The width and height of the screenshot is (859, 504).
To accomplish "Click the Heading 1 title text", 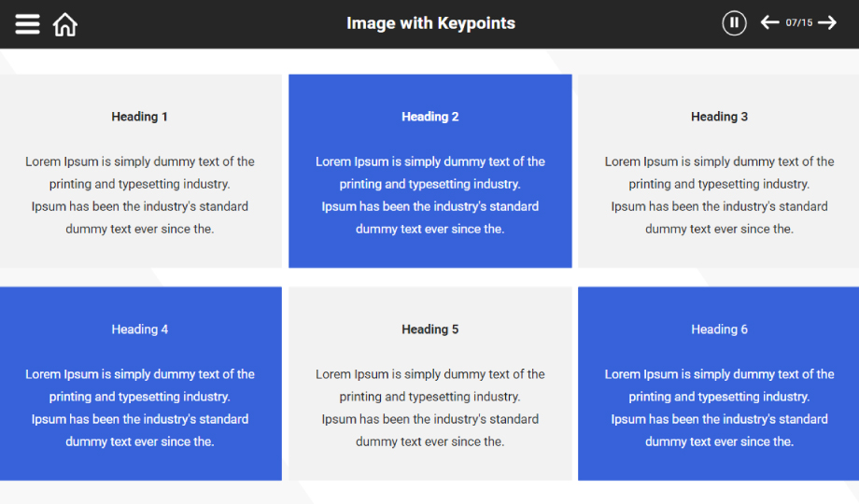I will pos(140,117).
